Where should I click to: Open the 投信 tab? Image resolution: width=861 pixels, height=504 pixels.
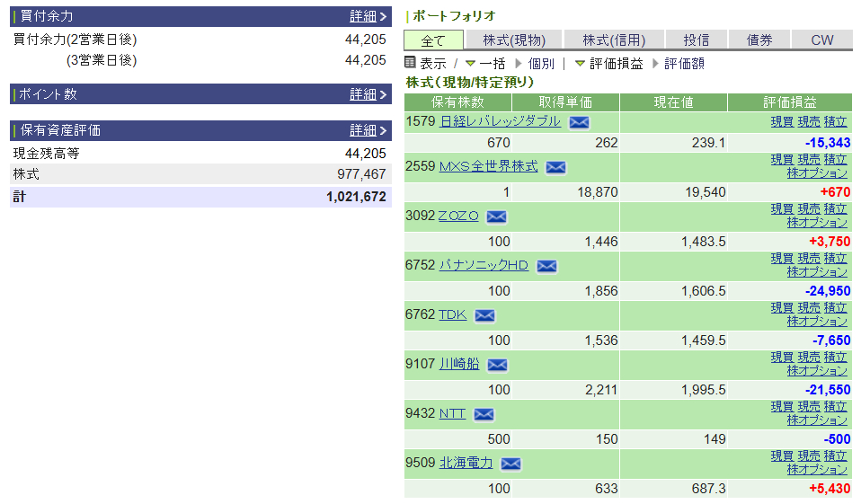696,40
